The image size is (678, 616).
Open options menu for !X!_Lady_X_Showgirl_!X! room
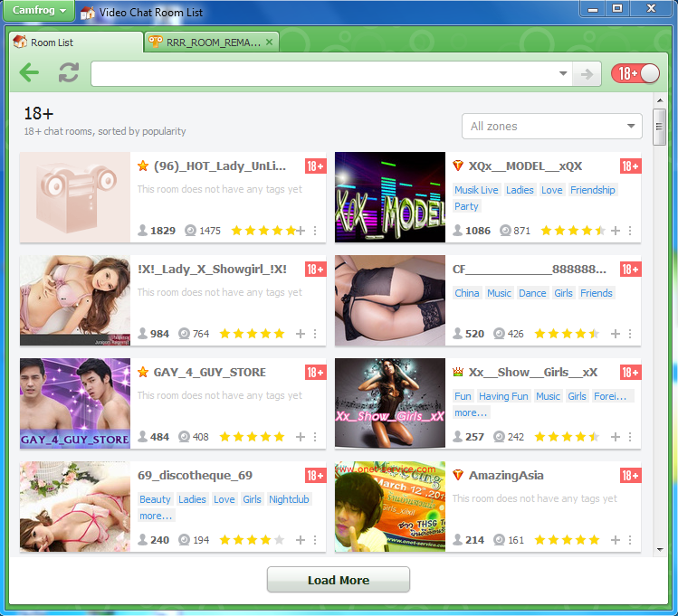coord(315,334)
